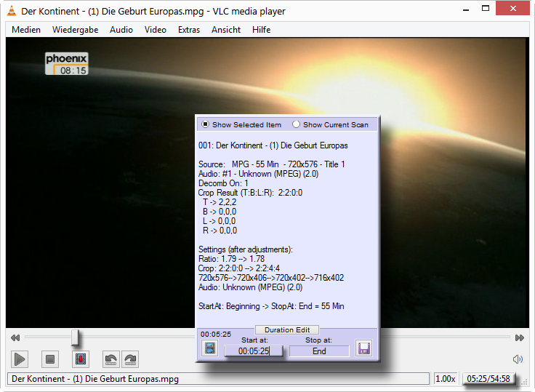The height and width of the screenshot is (392, 535).
Task: Click the 'Crop Result (T:B:L:R)' line
Action: tap(250, 193)
